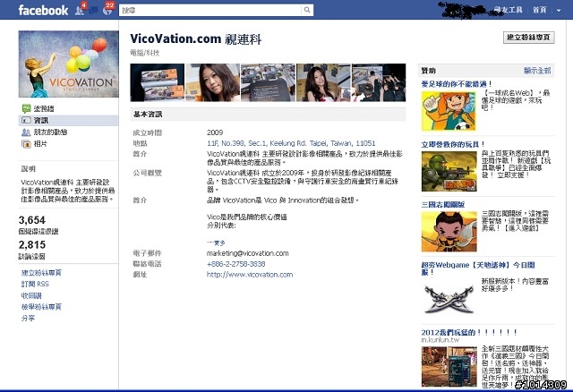
Task: Click the 檢舉粉絲專頁 report link
Action: click(x=41, y=307)
